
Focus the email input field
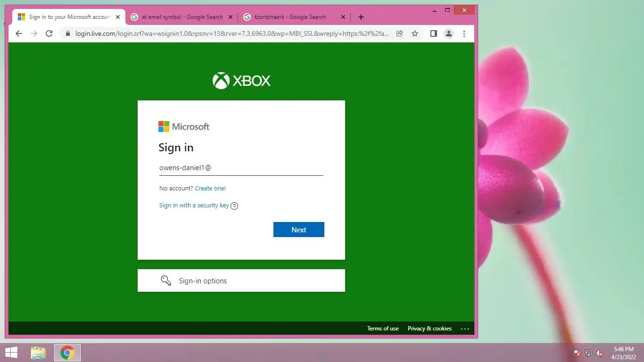click(x=241, y=167)
